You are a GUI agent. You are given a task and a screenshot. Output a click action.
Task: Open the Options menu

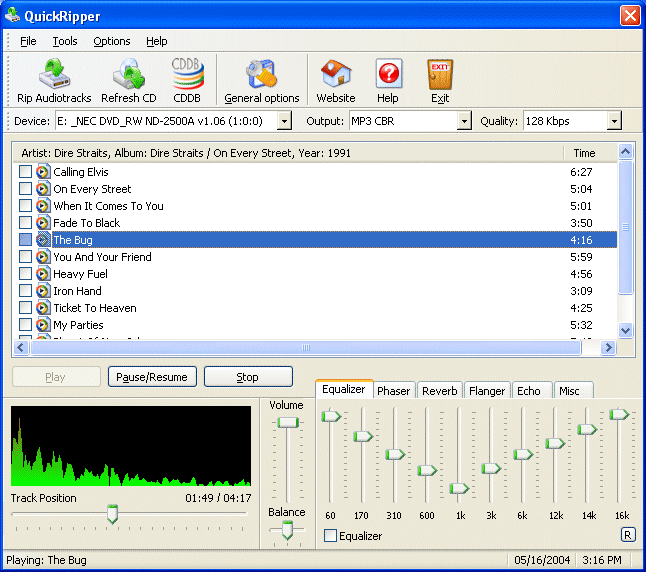(112, 41)
